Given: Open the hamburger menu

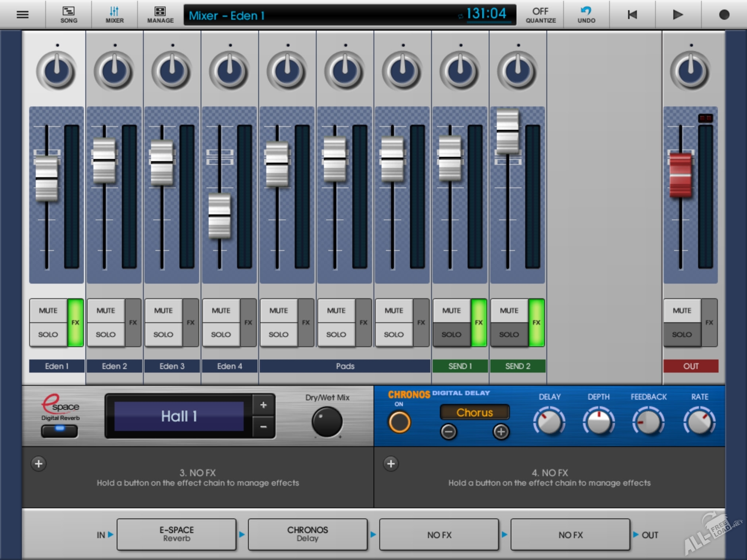Looking at the screenshot, I should tap(23, 14).
